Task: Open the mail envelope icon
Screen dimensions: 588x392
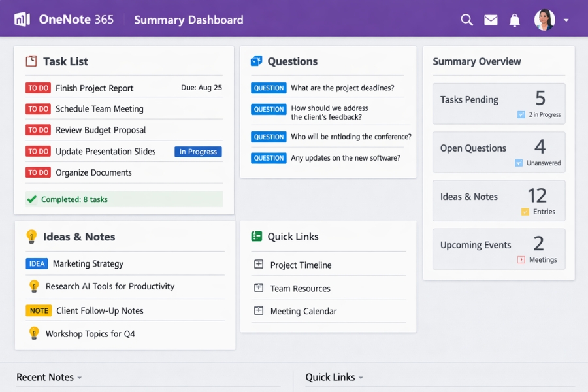Action: click(491, 20)
